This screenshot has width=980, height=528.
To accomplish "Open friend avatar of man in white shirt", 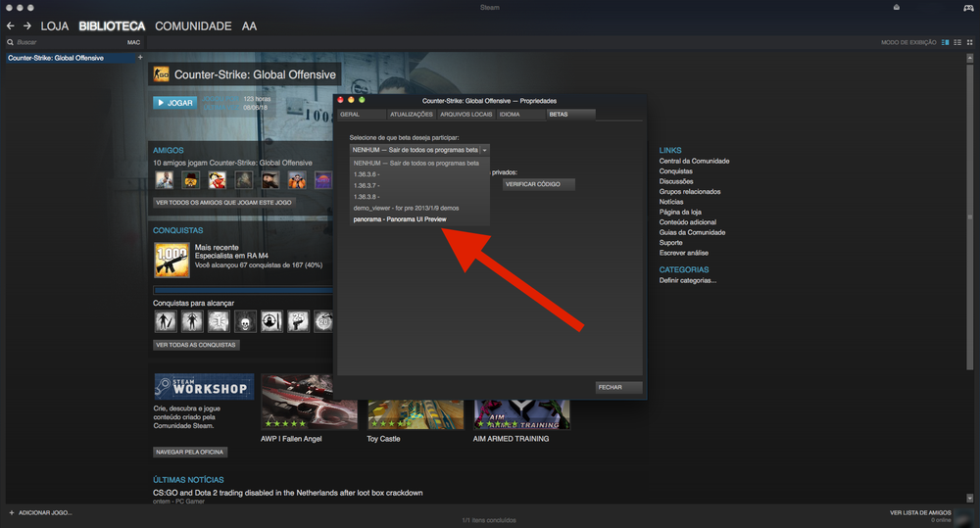I will (165, 180).
